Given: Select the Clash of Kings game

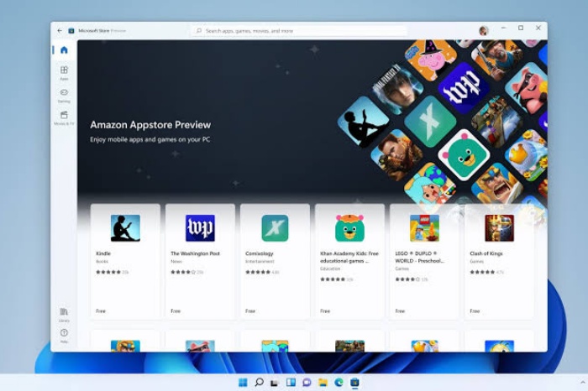Looking at the screenshot, I should 499,227.
